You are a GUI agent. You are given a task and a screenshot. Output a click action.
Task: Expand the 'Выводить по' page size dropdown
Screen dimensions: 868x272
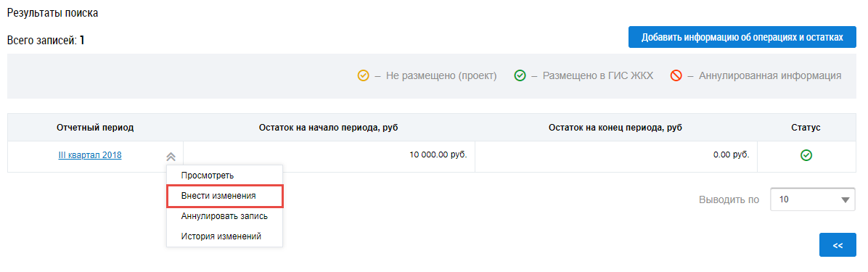[813, 199]
